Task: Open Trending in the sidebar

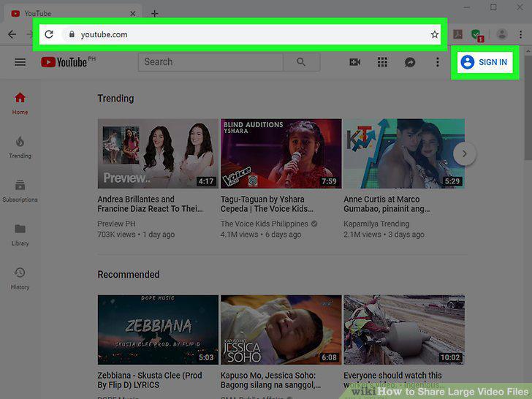Action: pyautogui.click(x=20, y=148)
